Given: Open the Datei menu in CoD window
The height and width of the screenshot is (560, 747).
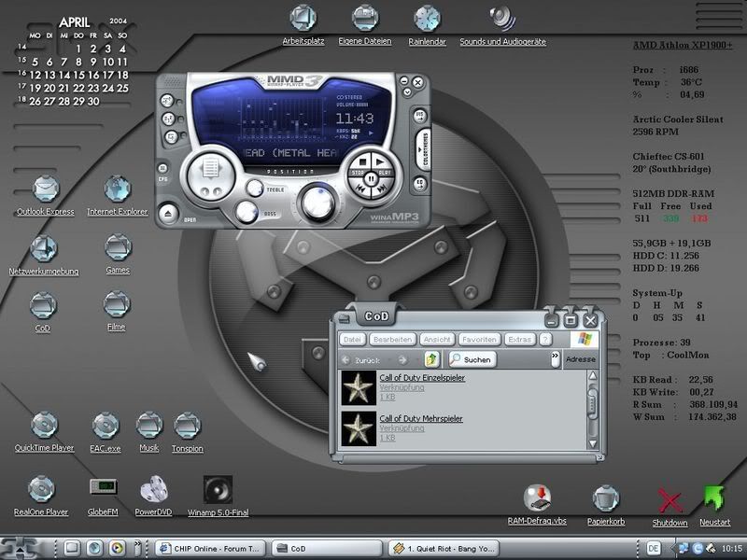Looking at the screenshot, I should pyautogui.click(x=352, y=340).
